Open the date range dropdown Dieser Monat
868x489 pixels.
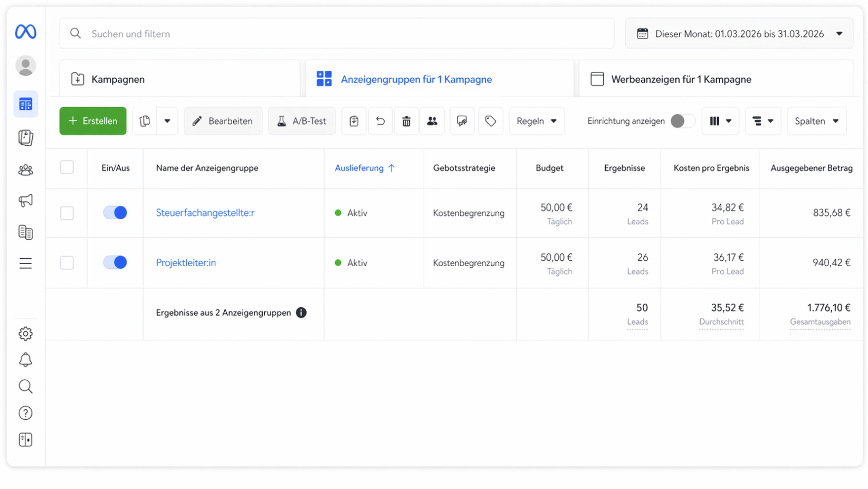739,34
